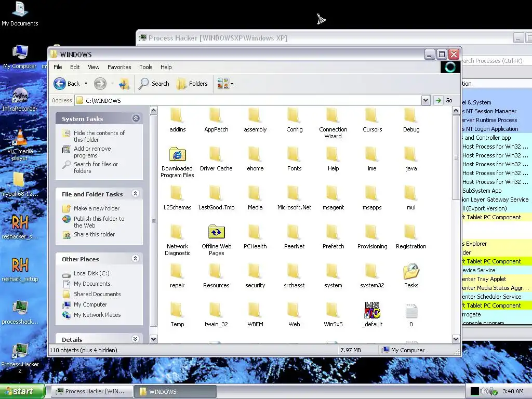The image size is (532, 399).
Task: Open the addins folder
Action: tap(177, 120)
